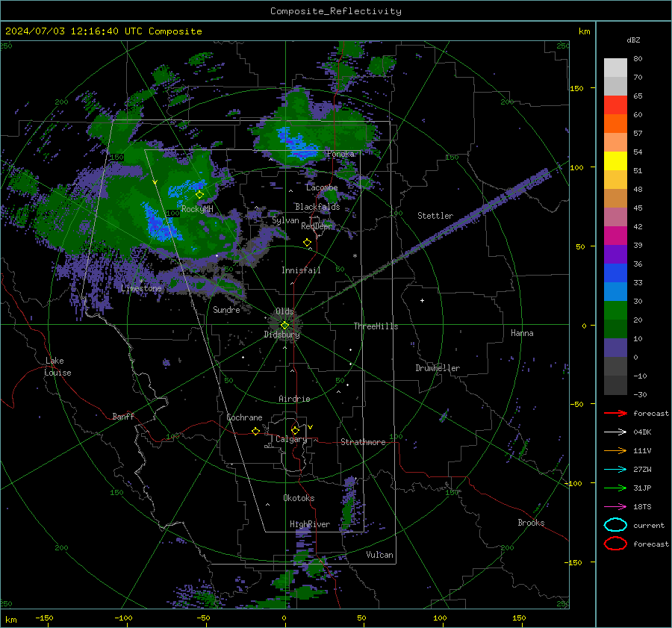This screenshot has width=672, height=628.
Task: Choose the Stettler city label
Action: coord(435,216)
